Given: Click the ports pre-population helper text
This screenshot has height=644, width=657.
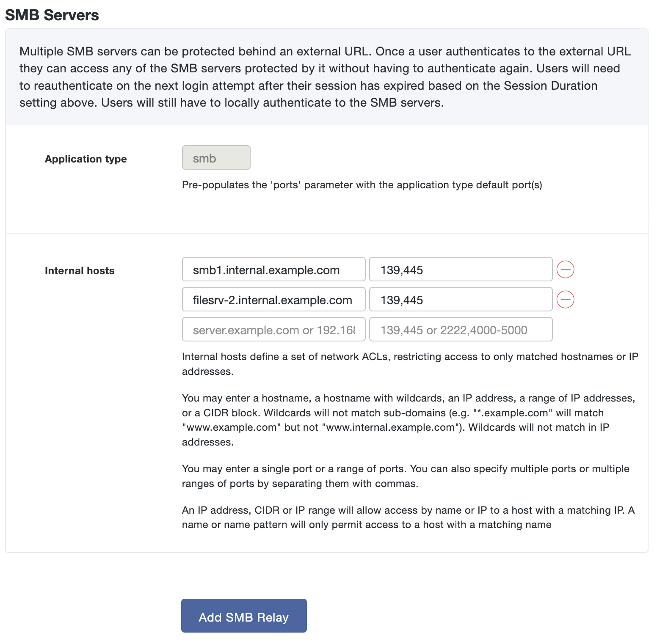Looking at the screenshot, I should coord(362,185).
